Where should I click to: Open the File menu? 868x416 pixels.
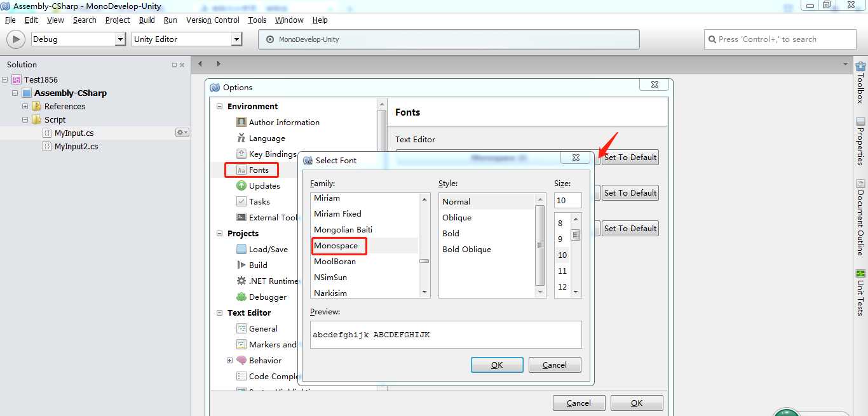pos(10,20)
